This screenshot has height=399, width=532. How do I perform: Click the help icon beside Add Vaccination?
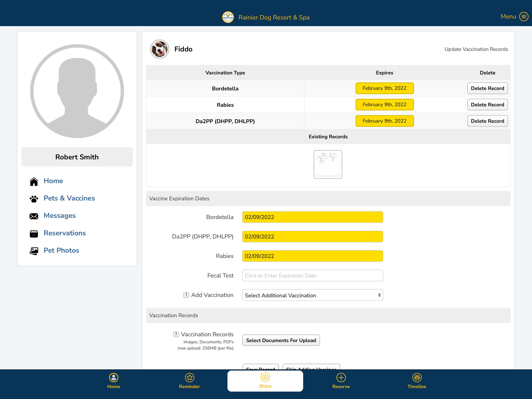186,295
